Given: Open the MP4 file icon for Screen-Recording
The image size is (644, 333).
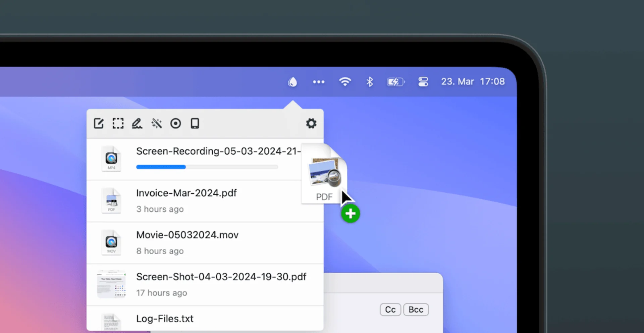Looking at the screenshot, I should pyautogui.click(x=111, y=159).
